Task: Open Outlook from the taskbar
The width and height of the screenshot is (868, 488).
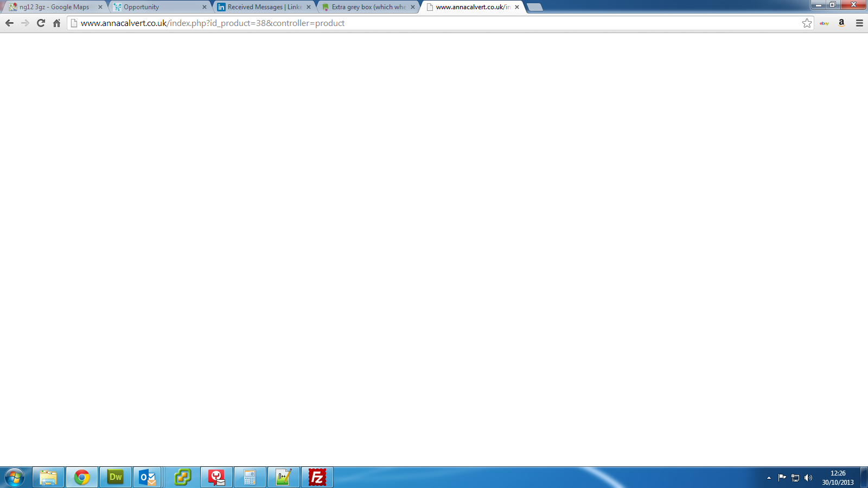Action: [x=148, y=477]
